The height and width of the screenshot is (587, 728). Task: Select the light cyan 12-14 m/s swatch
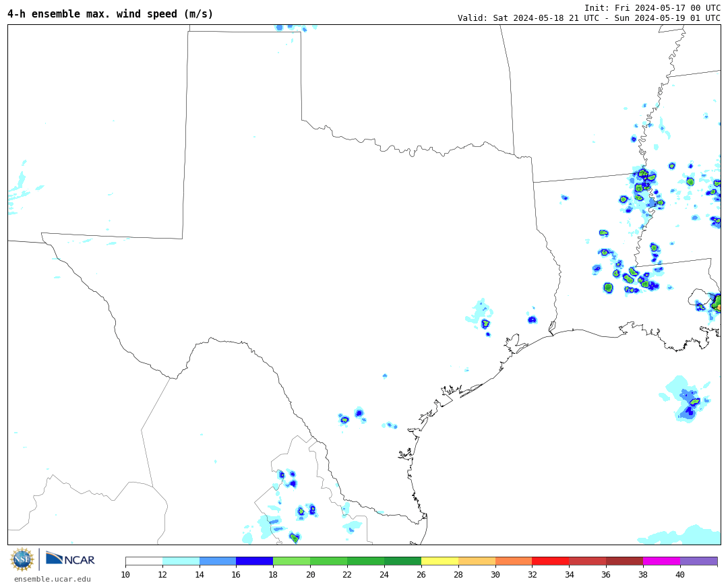(181, 561)
